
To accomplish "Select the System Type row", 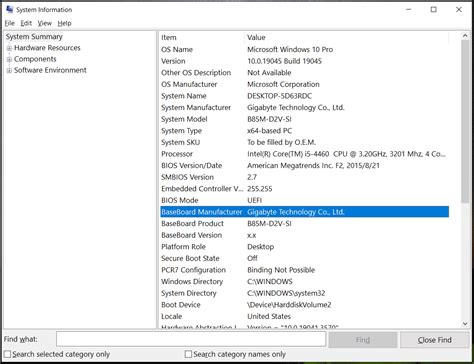I will click(x=304, y=131).
